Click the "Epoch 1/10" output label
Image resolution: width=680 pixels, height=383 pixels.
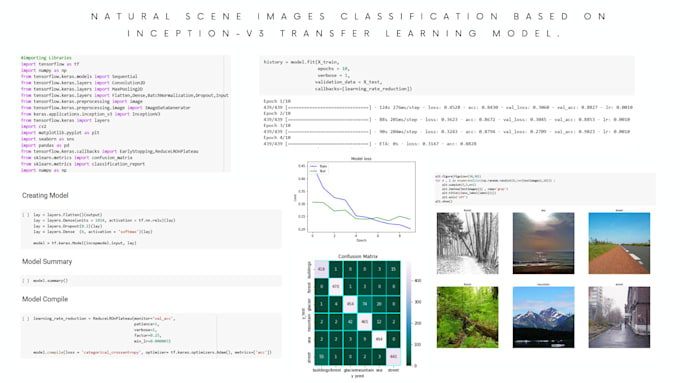(277, 101)
